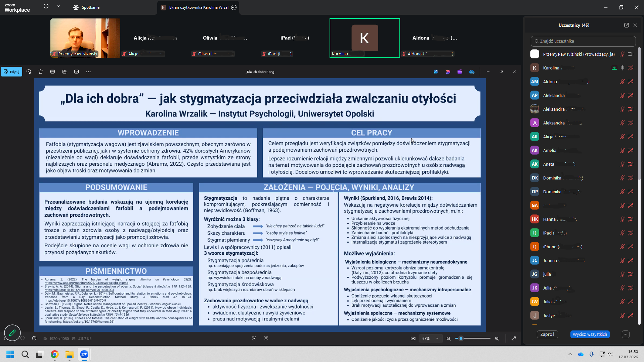Pop out the Uczestnicy panel
644x362 pixels.
(627, 25)
